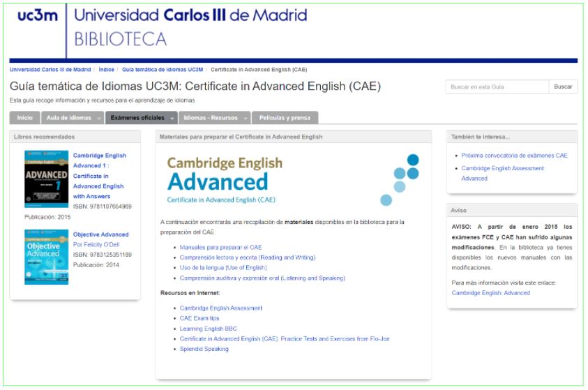Viewport: 588px width, 390px height.
Task: Expand the Exámenes oficiales dropdown arrow
Action: click(172, 118)
